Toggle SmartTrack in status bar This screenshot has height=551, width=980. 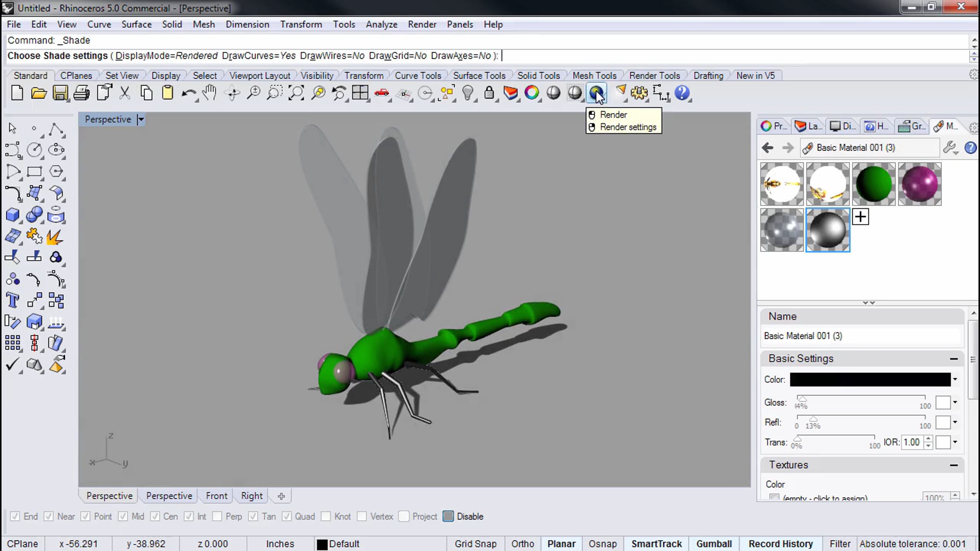(657, 544)
